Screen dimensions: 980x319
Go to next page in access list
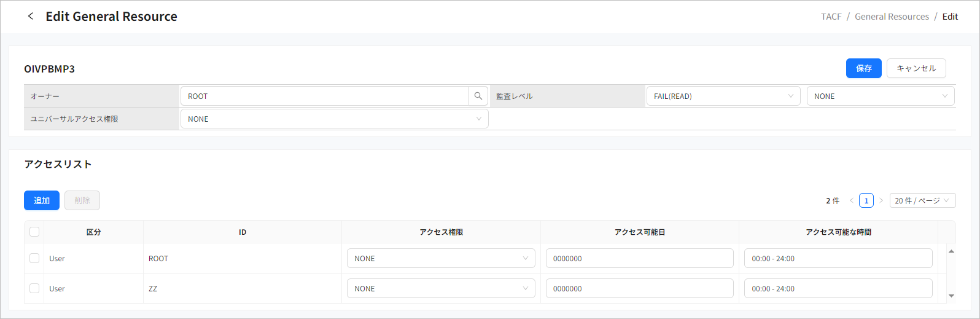click(x=881, y=201)
